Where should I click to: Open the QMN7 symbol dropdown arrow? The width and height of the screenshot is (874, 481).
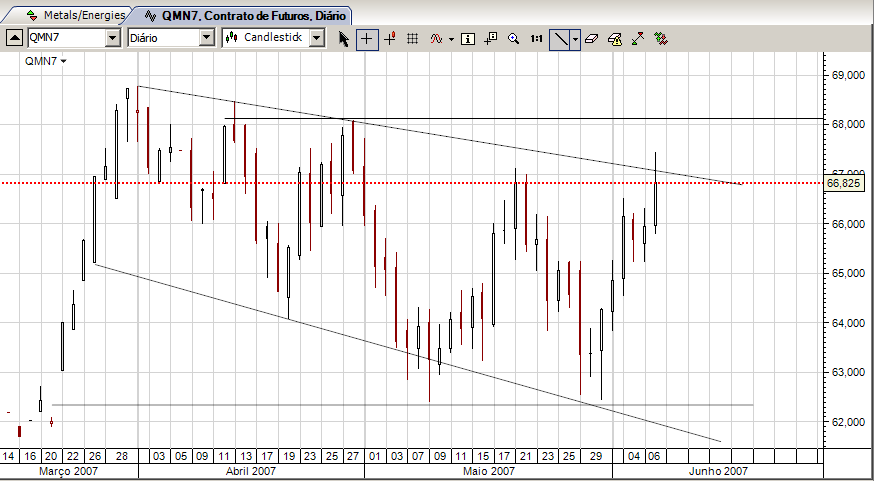[x=113, y=38]
